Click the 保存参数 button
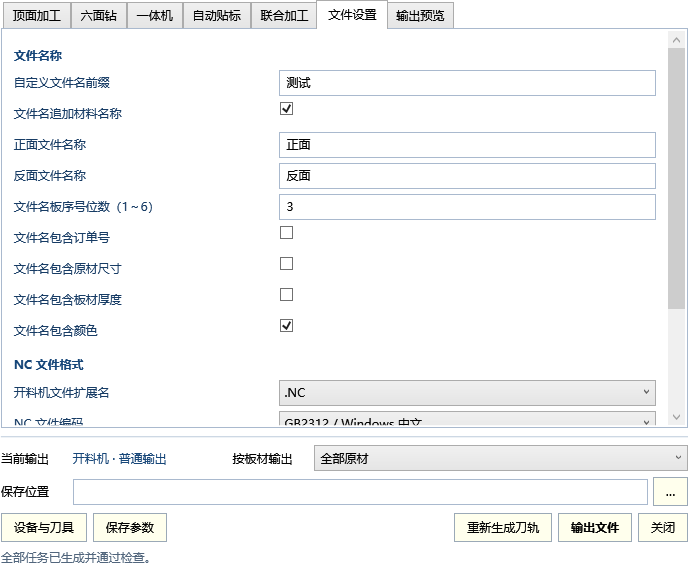This screenshot has height=565, width=688. pos(130,527)
